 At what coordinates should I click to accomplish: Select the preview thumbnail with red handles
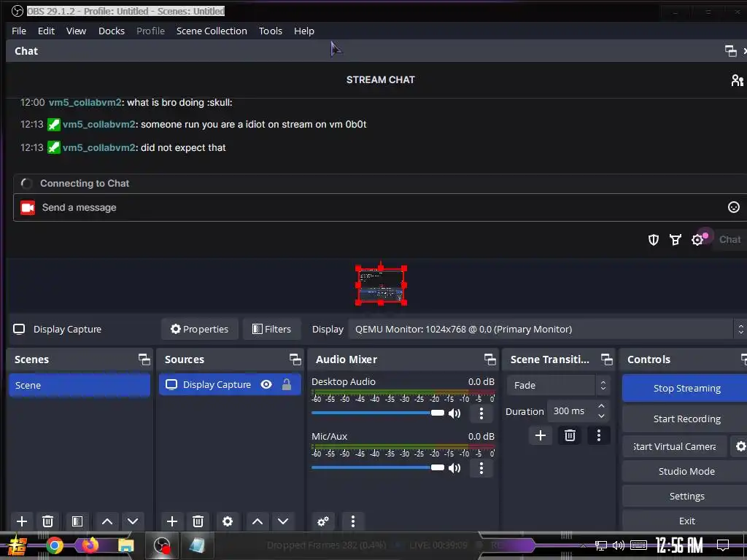(x=381, y=285)
